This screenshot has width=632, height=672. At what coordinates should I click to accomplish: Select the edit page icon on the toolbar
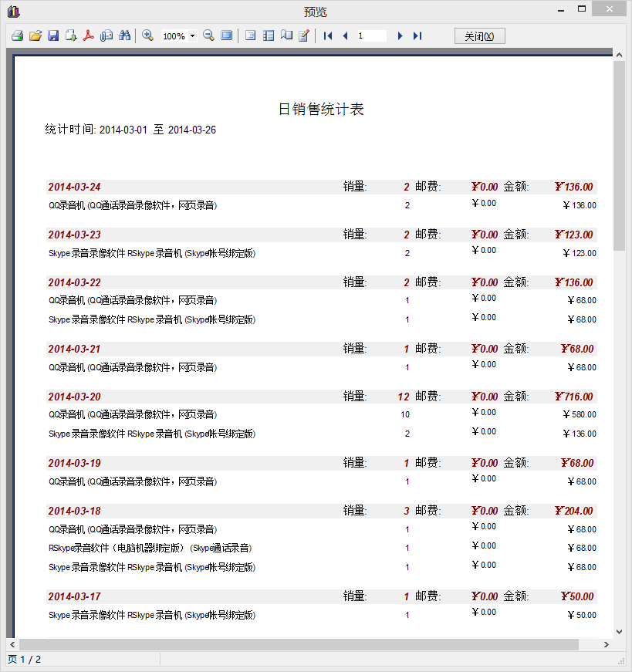[x=302, y=35]
